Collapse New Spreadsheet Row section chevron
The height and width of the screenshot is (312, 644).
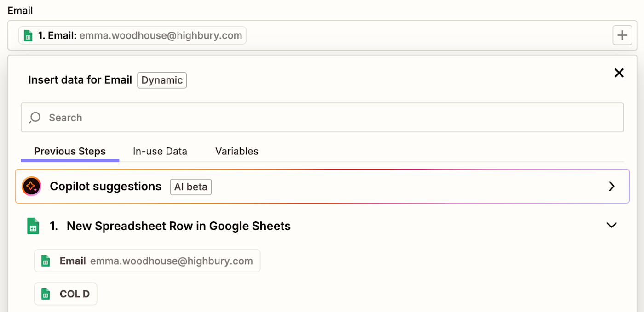(611, 225)
